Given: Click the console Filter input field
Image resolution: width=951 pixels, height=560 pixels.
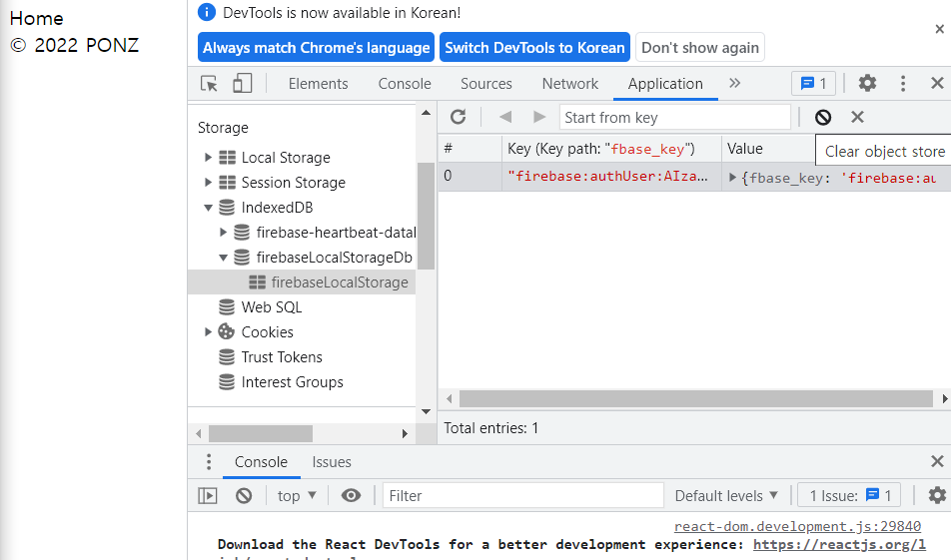Looking at the screenshot, I should 522,496.
